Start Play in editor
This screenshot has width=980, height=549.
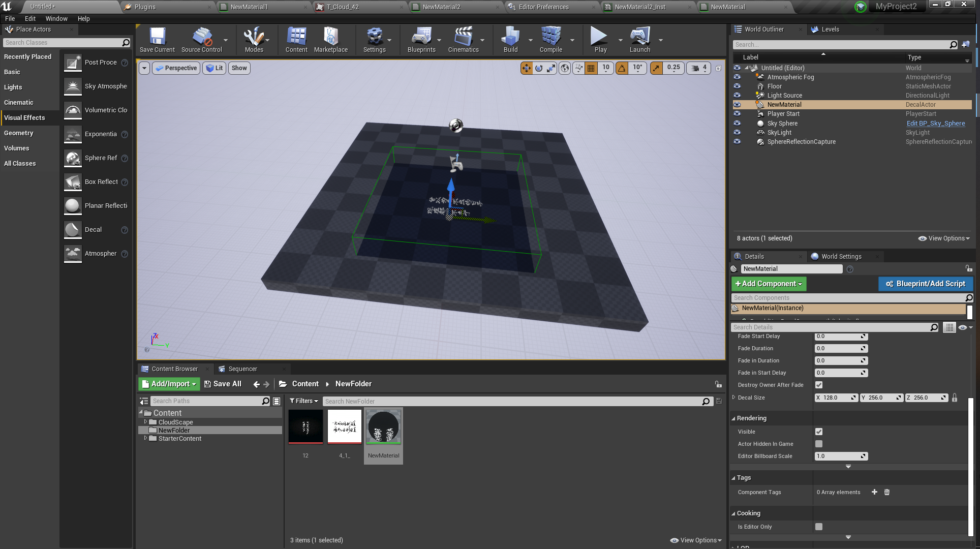point(600,40)
